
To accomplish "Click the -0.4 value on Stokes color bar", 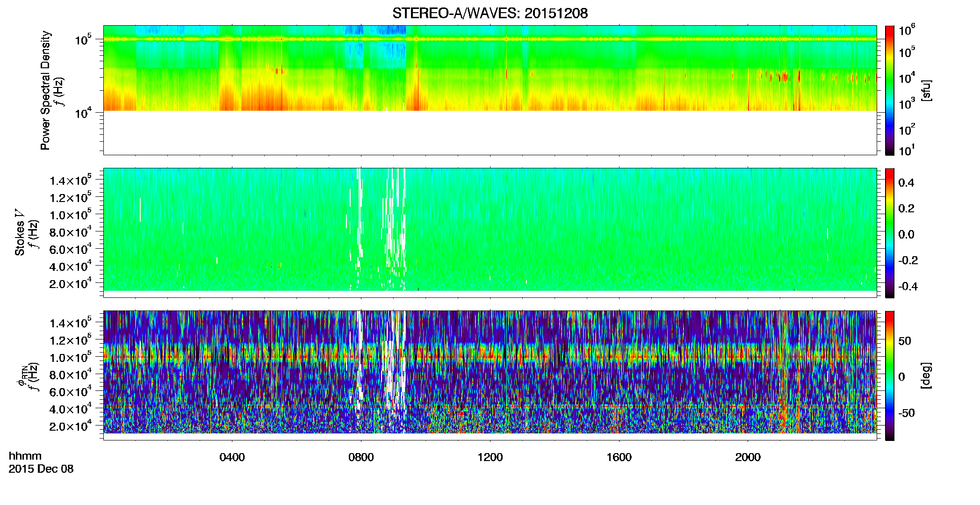I will pos(908,286).
